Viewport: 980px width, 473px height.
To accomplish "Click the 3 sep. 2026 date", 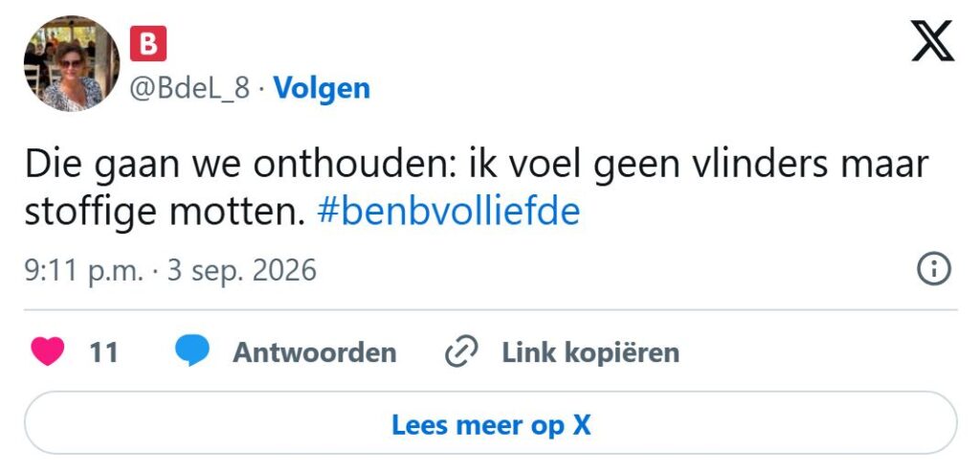I will [241, 271].
